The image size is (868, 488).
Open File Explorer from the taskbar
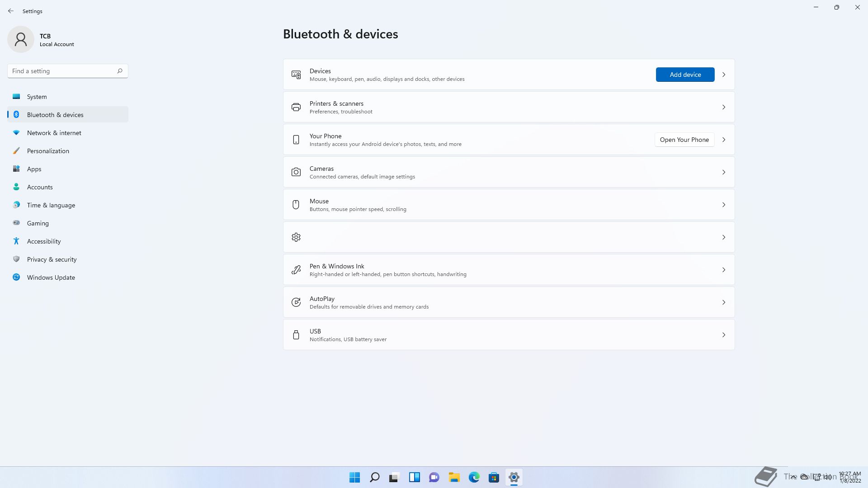tap(454, 477)
